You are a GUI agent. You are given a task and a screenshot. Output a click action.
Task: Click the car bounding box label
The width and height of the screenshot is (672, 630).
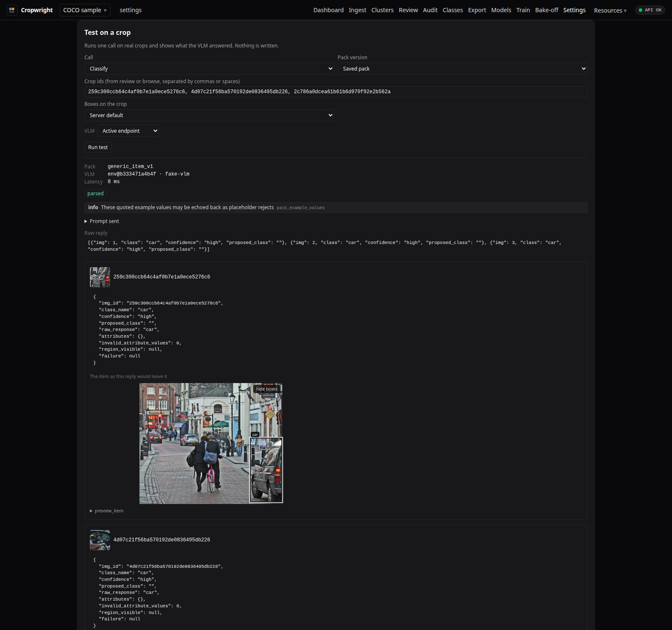[x=255, y=435]
